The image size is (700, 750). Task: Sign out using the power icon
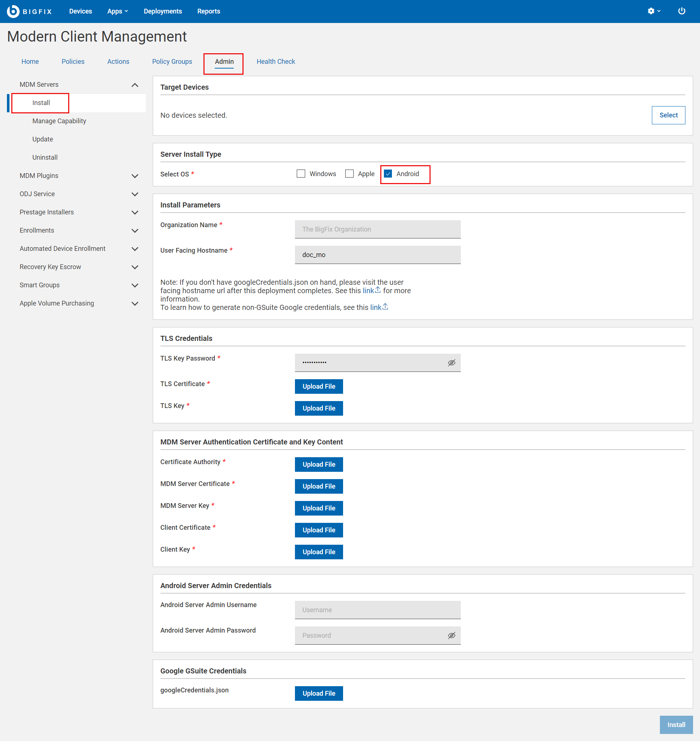682,11
